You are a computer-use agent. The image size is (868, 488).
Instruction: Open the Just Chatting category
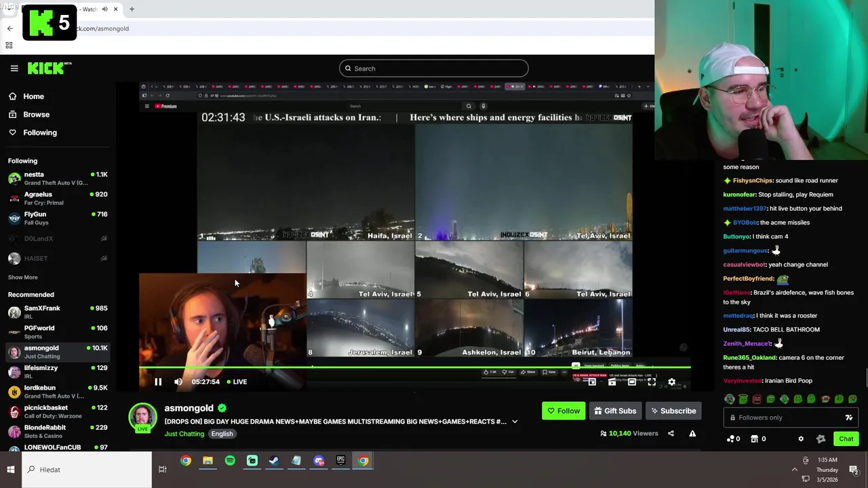point(184,434)
